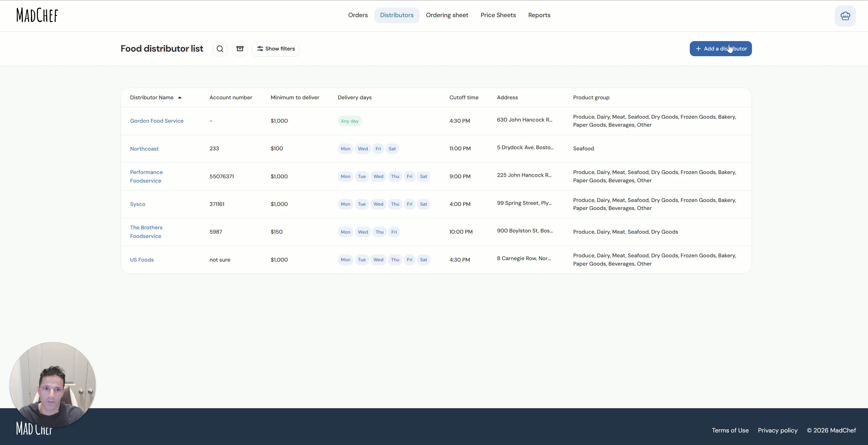Click the 9:00 PM cutoff time
The width and height of the screenshot is (868, 445).
460,177
